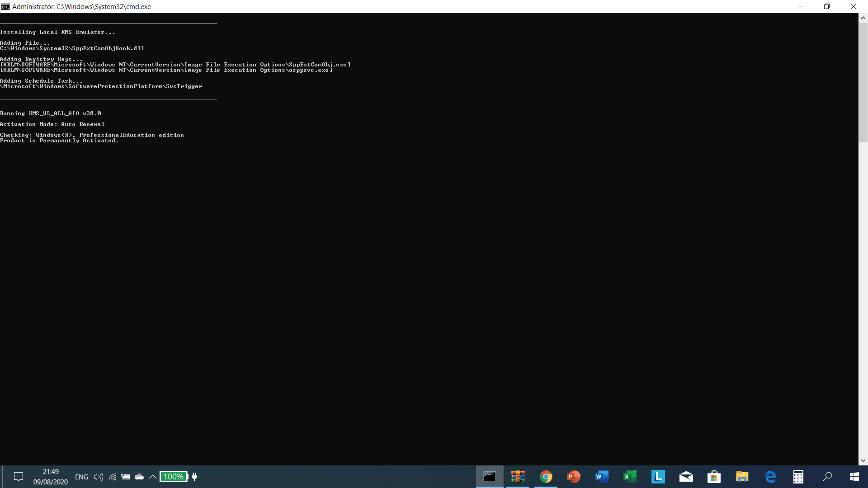
Task: Open the Microsoft Store
Action: 714,476
